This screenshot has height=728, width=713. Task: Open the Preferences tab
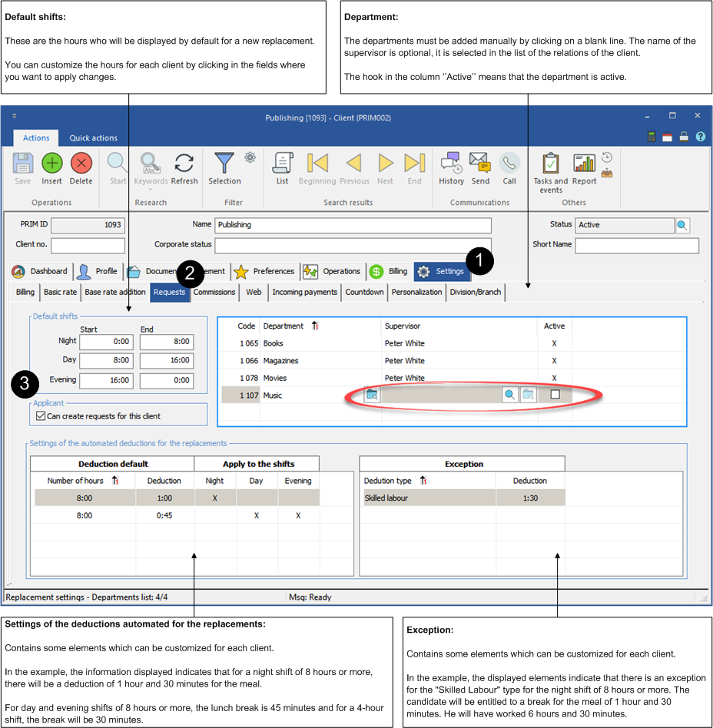pos(264,271)
